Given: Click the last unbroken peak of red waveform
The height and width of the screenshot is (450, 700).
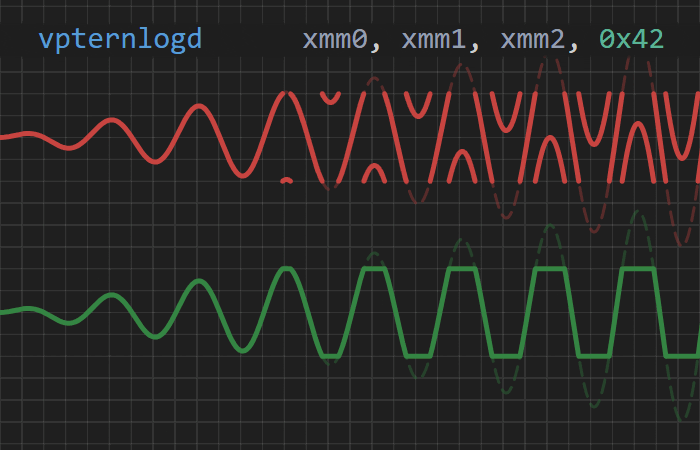Looking at the screenshot, I should pyautogui.click(x=288, y=93).
